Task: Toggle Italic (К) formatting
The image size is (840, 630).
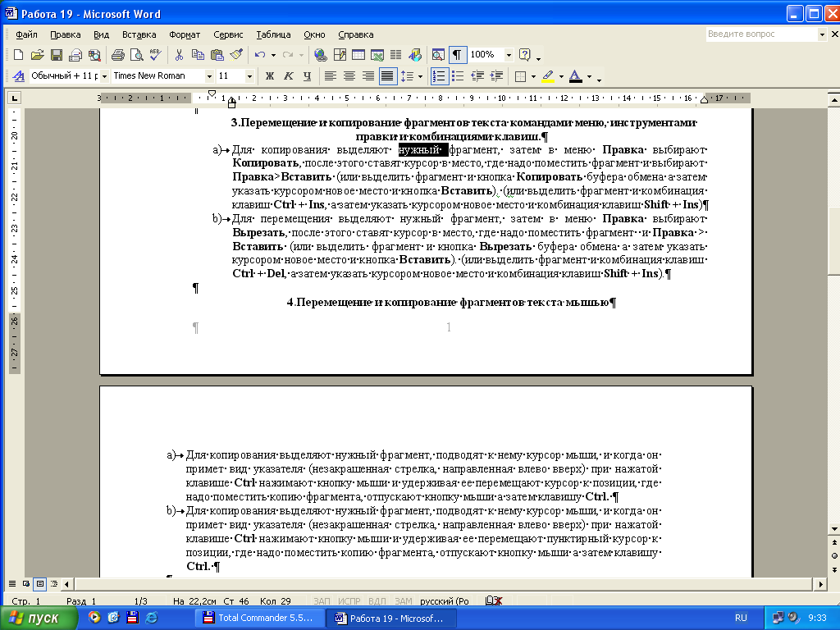Action: pyautogui.click(x=288, y=76)
